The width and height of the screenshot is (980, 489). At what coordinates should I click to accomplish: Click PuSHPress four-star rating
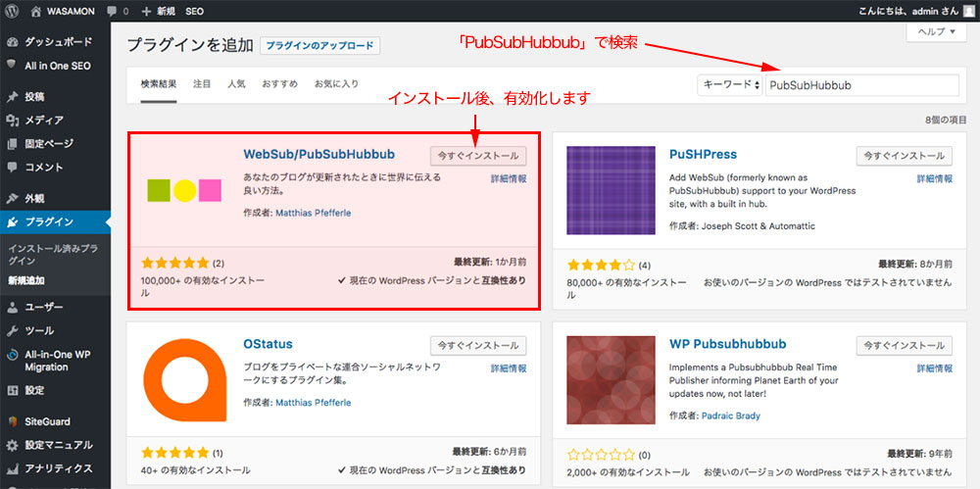tap(602, 266)
